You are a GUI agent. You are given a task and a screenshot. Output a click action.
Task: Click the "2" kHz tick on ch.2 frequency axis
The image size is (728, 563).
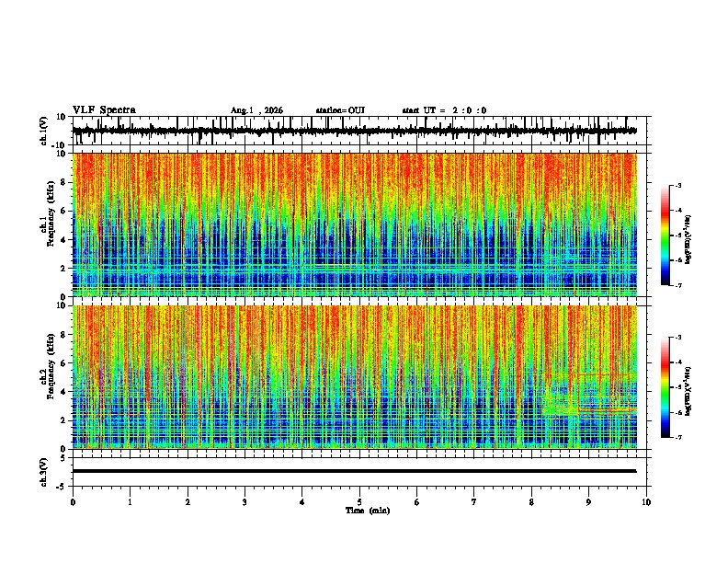point(63,420)
